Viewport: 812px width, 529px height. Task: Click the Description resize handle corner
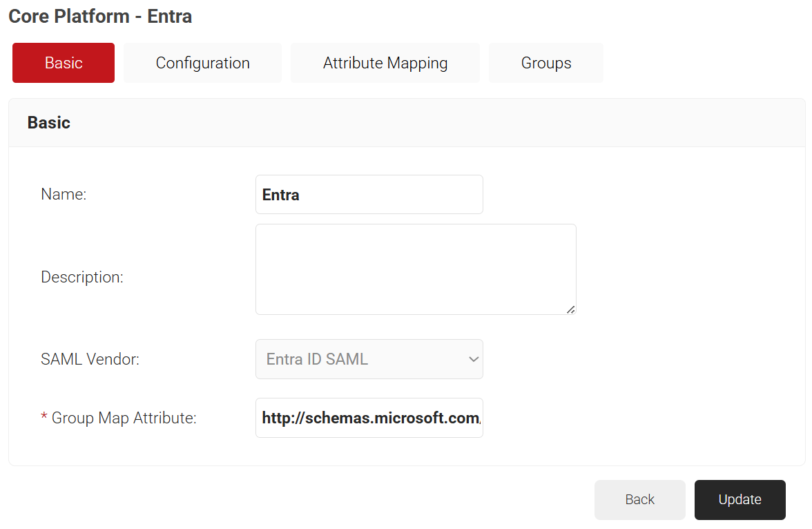pos(570,309)
